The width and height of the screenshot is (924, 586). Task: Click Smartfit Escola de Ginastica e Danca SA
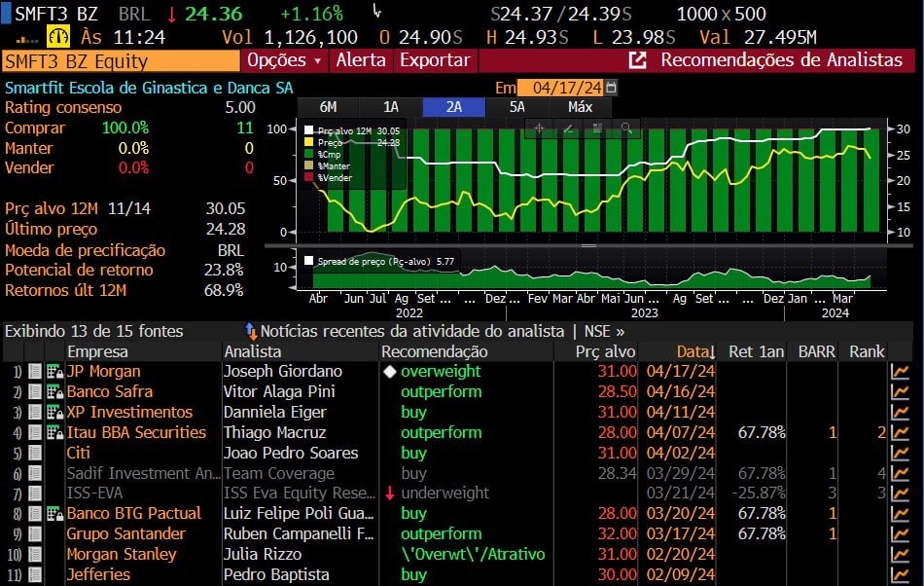(x=149, y=88)
